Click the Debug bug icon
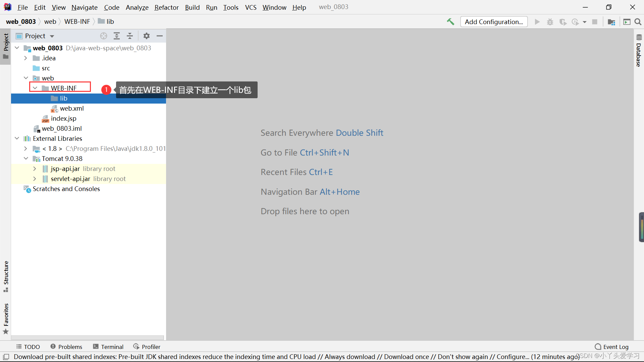This screenshot has width=644, height=362. (x=550, y=22)
